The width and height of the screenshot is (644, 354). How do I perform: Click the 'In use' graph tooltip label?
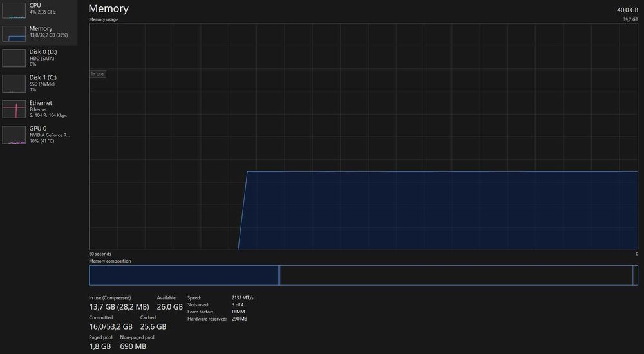coord(98,74)
